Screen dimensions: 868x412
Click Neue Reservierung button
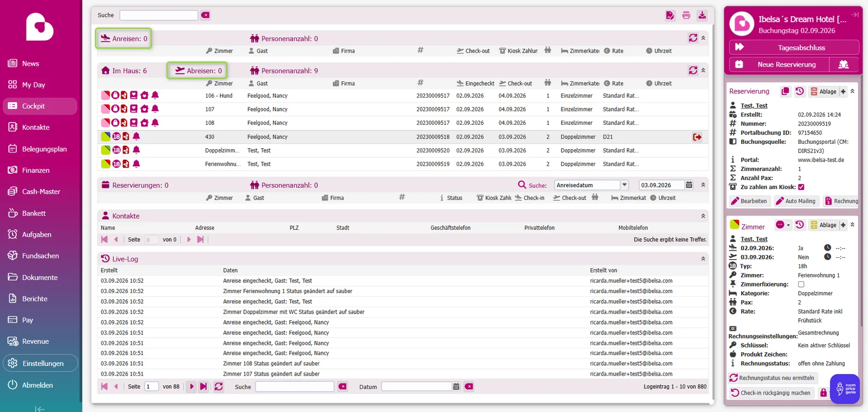coord(780,64)
